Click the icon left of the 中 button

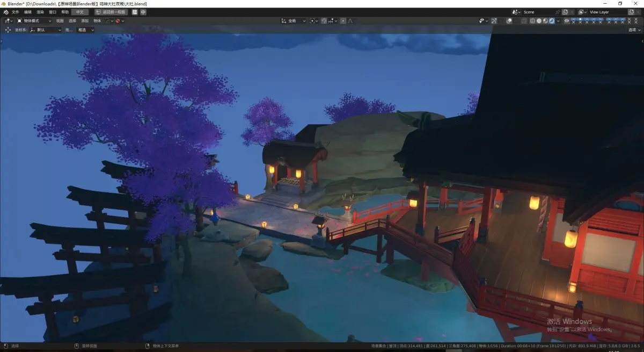coord(135,12)
